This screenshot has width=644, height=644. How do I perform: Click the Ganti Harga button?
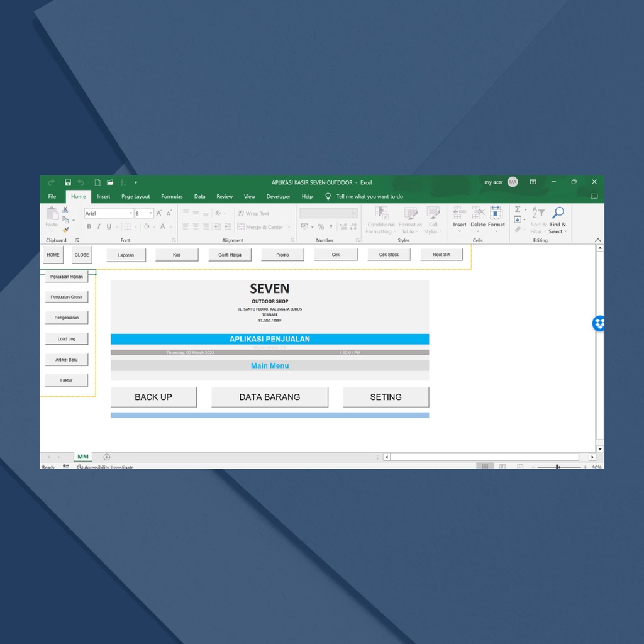coord(230,255)
